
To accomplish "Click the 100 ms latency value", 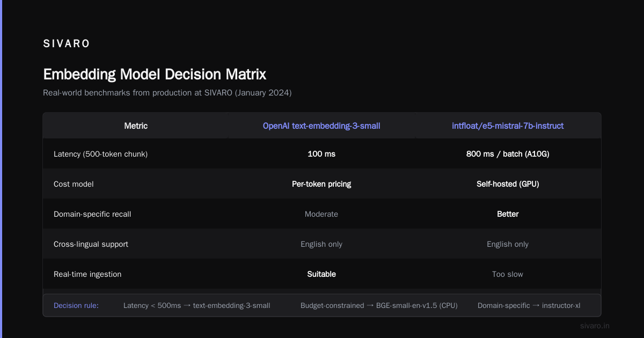I will pos(321,154).
